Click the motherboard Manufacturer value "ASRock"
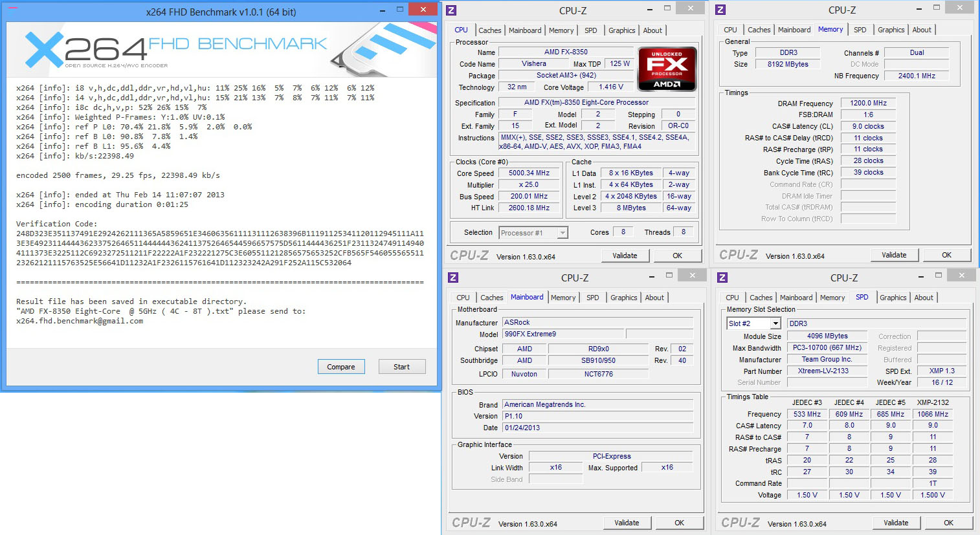This screenshot has width=980, height=535. 598,322
